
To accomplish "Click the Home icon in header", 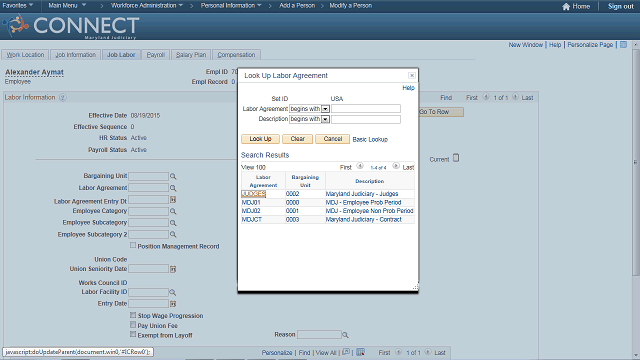I will tap(566, 6).
